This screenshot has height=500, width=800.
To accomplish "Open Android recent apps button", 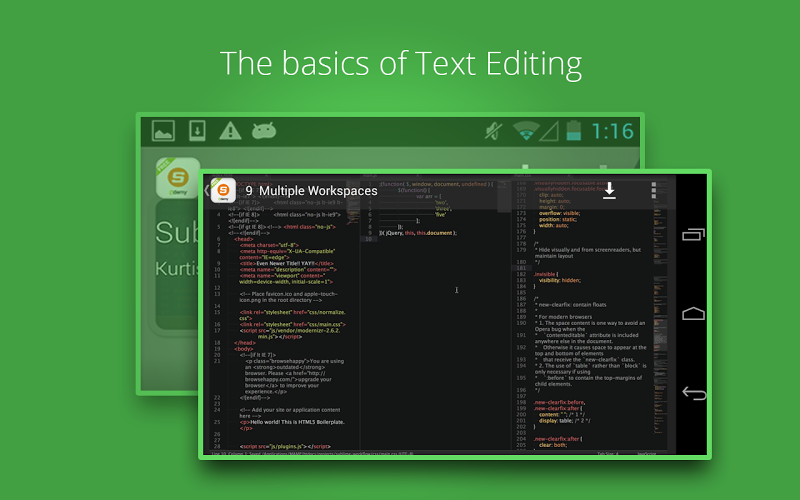I will pyautogui.click(x=693, y=234).
